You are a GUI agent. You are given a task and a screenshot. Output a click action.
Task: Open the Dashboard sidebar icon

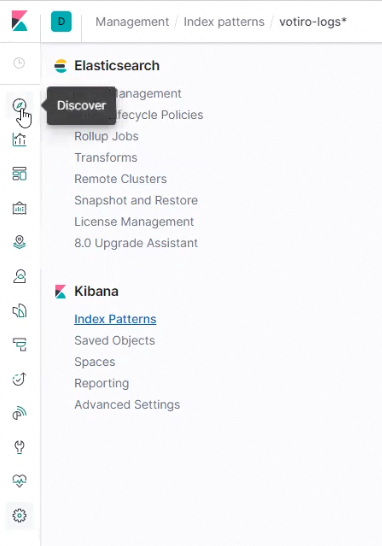click(20, 174)
